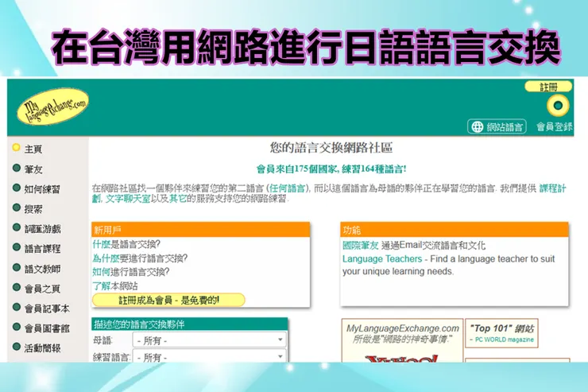Click the green bullet beside 搜索

(x=16, y=208)
